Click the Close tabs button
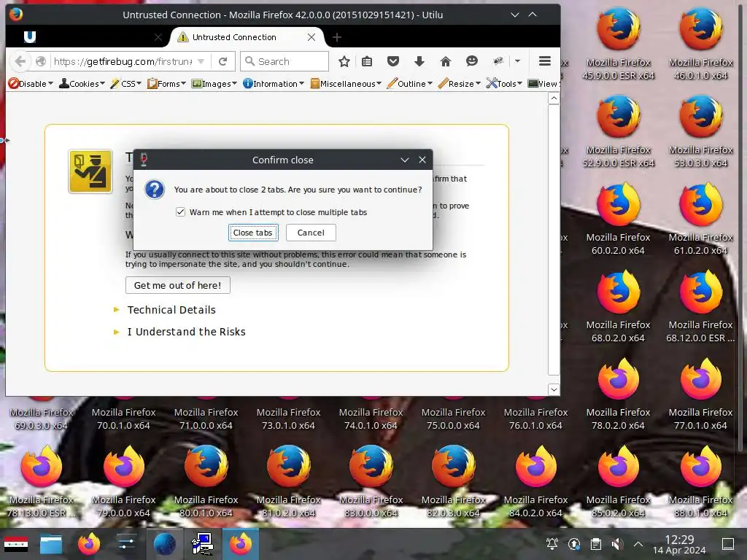 coord(253,233)
